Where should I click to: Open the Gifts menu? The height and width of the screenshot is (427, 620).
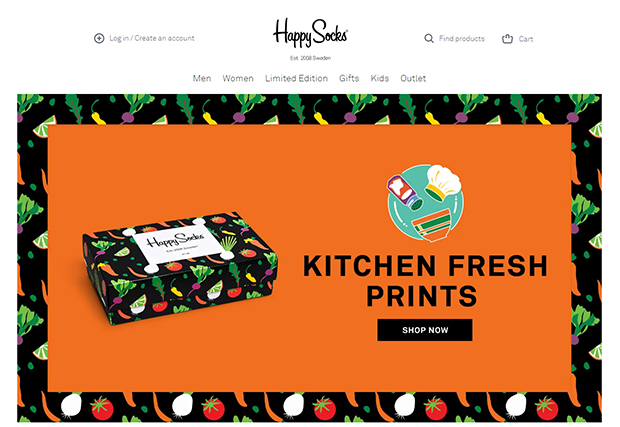click(349, 78)
